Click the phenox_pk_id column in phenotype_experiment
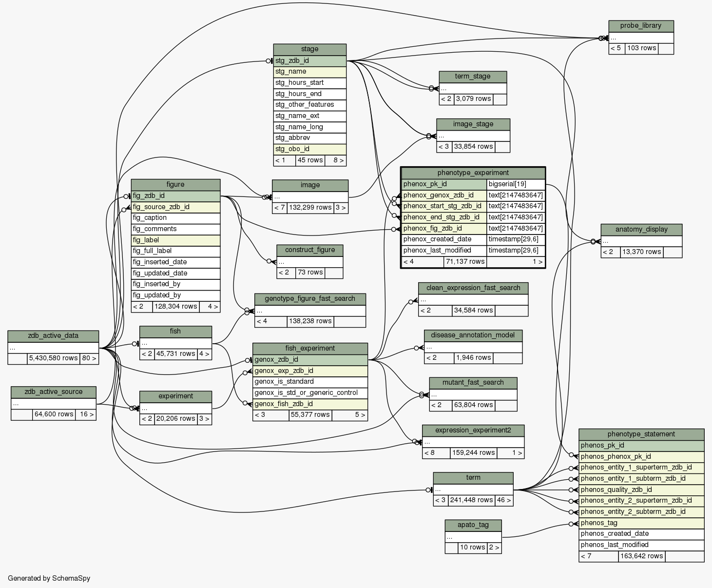This screenshot has width=712, height=588. tap(443, 184)
